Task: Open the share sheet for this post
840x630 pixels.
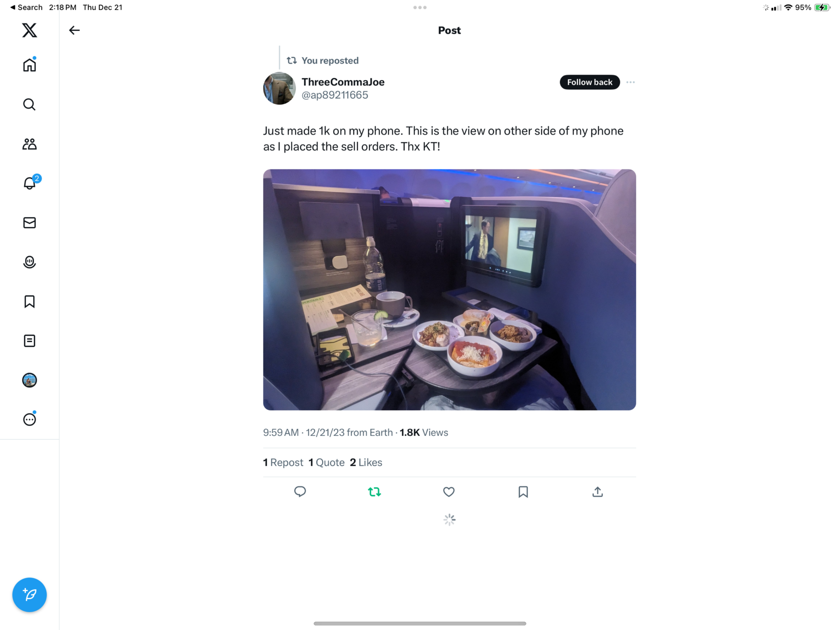Action: click(x=597, y=492)
